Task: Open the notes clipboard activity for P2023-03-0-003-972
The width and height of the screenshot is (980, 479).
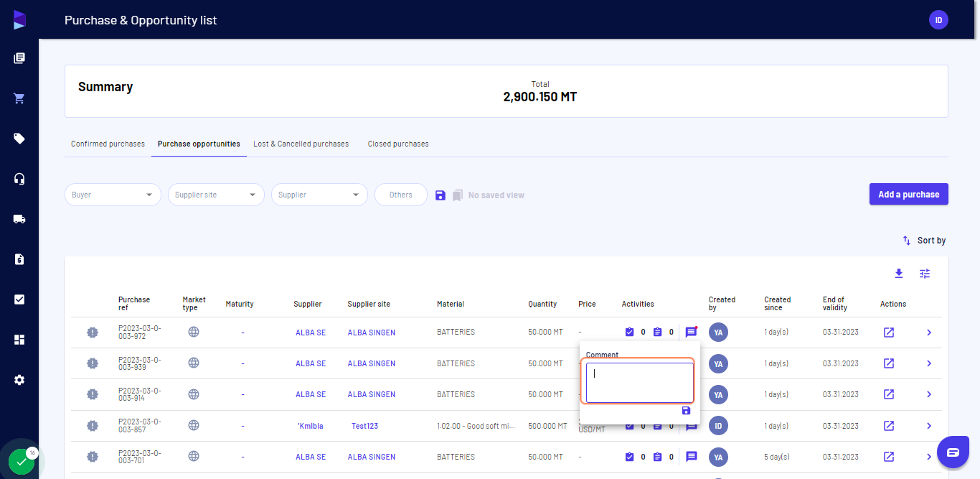Action: click(x=657, y=332)
